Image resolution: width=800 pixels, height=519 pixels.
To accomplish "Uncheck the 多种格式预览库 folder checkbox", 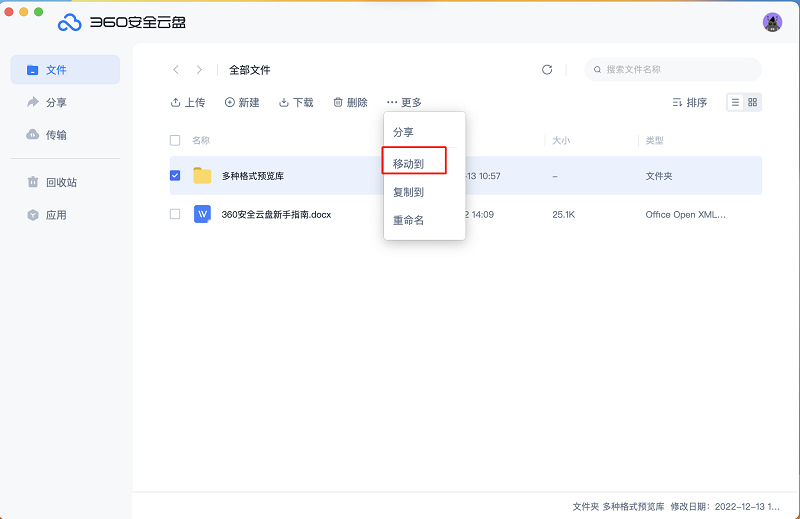I will tap(175, 176).
